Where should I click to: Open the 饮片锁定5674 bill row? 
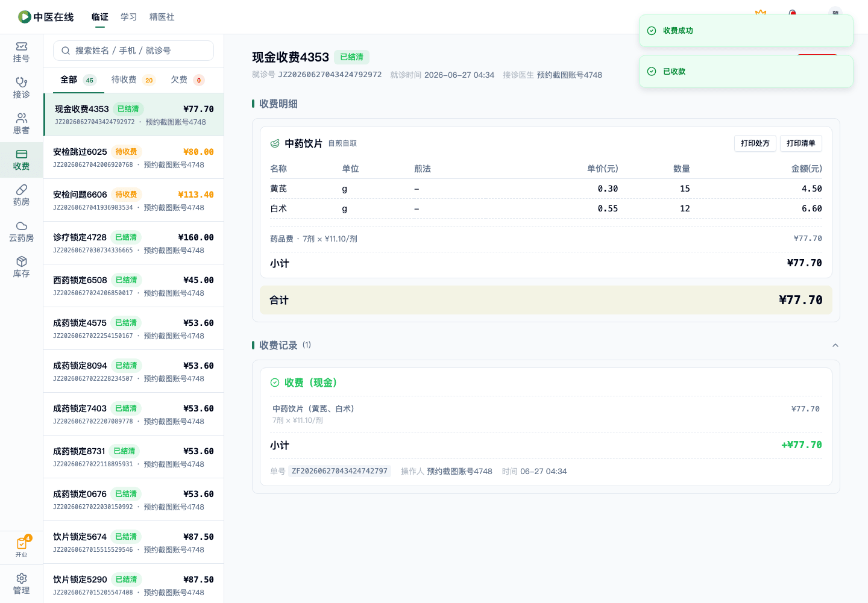(x=134, y=542)
